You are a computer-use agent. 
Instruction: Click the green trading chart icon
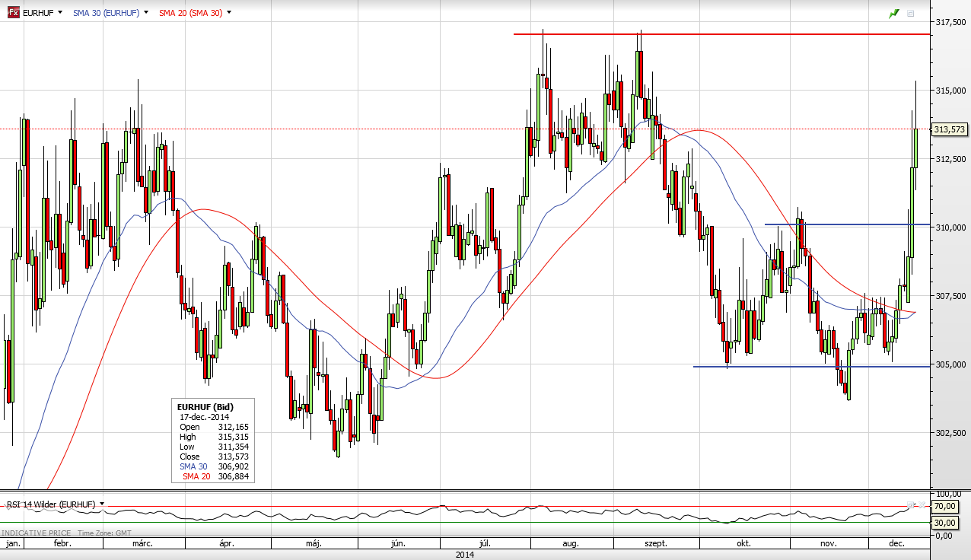[894, 13]
